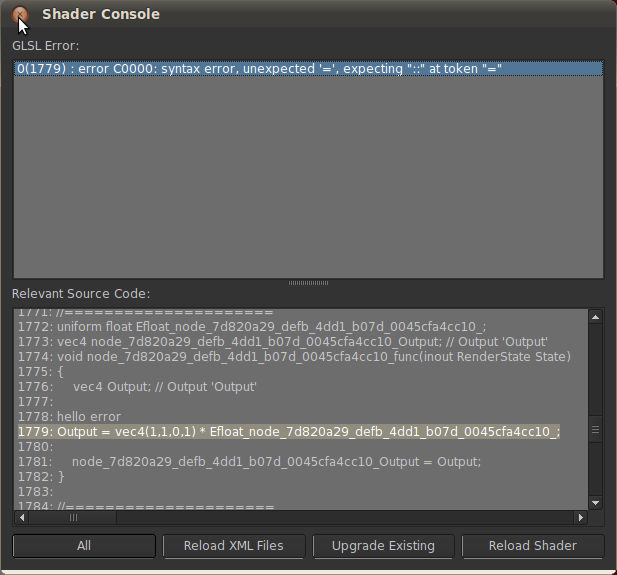The height and width of the screenshot is (575, 617).
Task: Select line 1775 opening brace
Action: (41, 372)
